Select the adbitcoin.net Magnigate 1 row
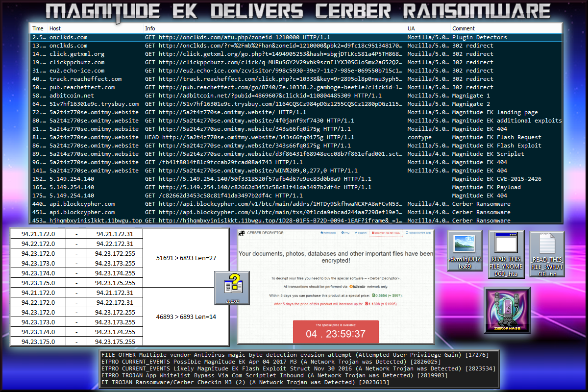Screen dimensions: 588x392 point(296,96)
